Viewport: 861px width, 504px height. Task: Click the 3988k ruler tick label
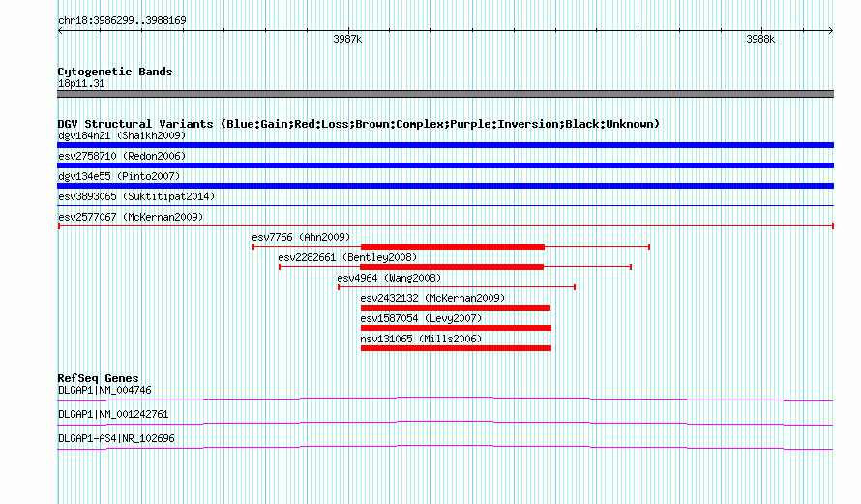pos(760,39)
